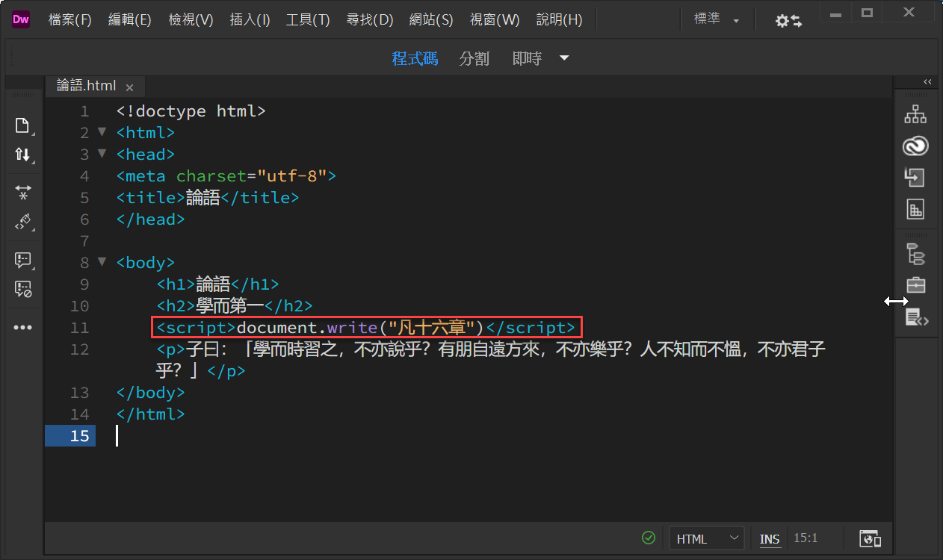
Task: Click the green no-errors check icon
Action: [x=649, y=538]
